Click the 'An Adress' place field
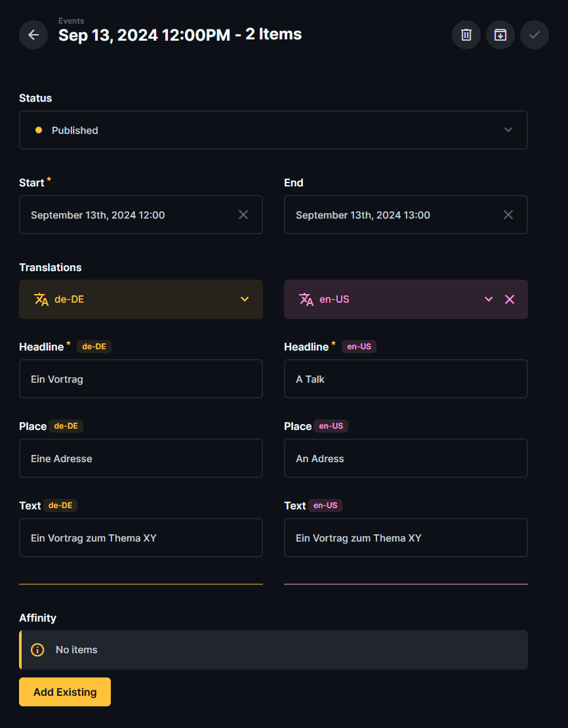 (x=405, y=458)
